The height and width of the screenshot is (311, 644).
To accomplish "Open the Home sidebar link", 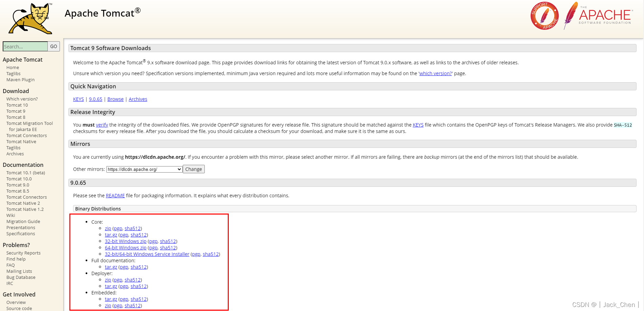I will [13, 68].
